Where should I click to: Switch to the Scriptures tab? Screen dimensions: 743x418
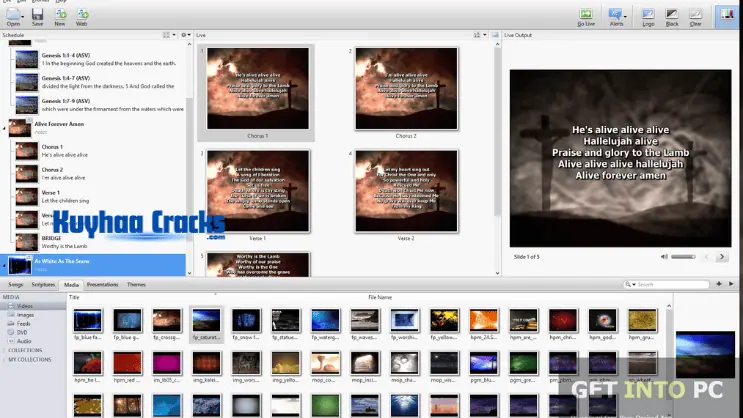43,285
